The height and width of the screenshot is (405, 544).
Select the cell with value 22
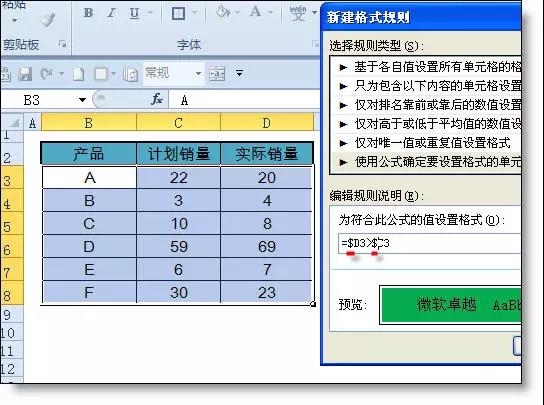pos(179,178)
